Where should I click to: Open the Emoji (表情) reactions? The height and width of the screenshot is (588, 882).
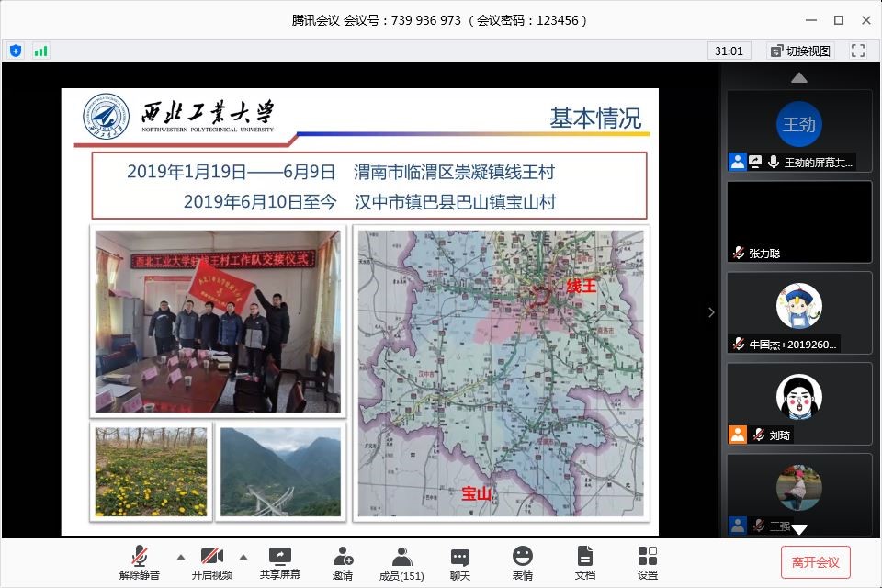[522, 562]
